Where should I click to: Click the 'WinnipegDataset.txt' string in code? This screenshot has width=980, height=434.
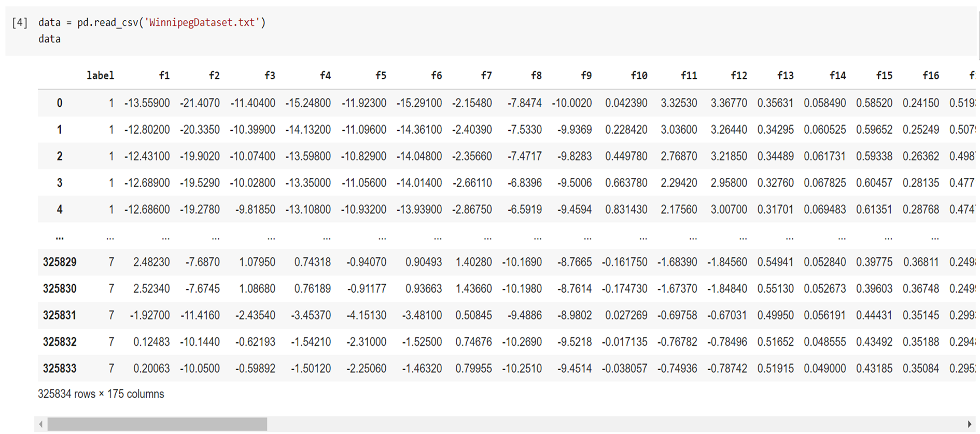click(202, 22)
